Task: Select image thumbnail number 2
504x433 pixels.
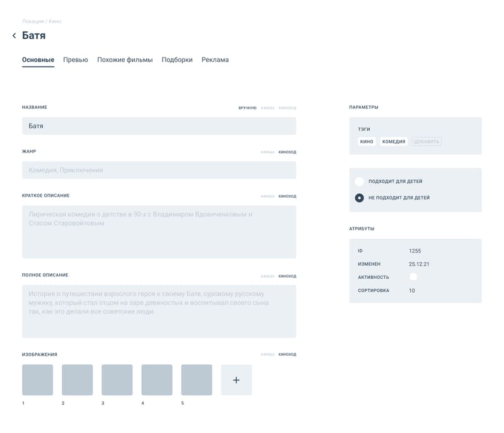Action: pyautogui.click(x=77, y=380)
